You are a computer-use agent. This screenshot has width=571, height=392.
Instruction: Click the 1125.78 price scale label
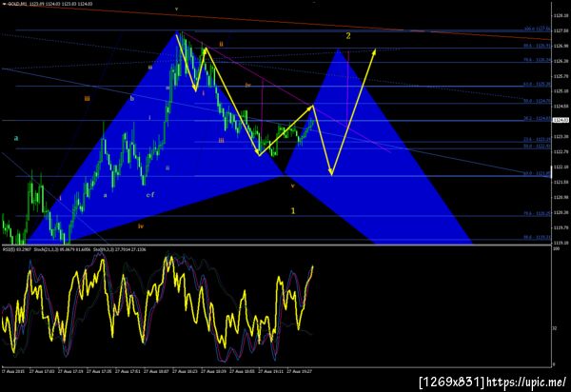click(x=561, y=76)
